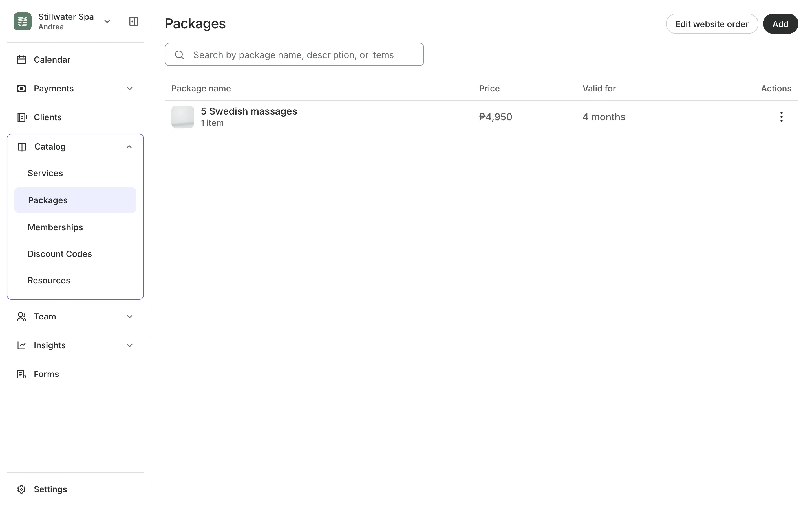Click the Forms document icon
The image size is (812, 508).
point(21,374)
